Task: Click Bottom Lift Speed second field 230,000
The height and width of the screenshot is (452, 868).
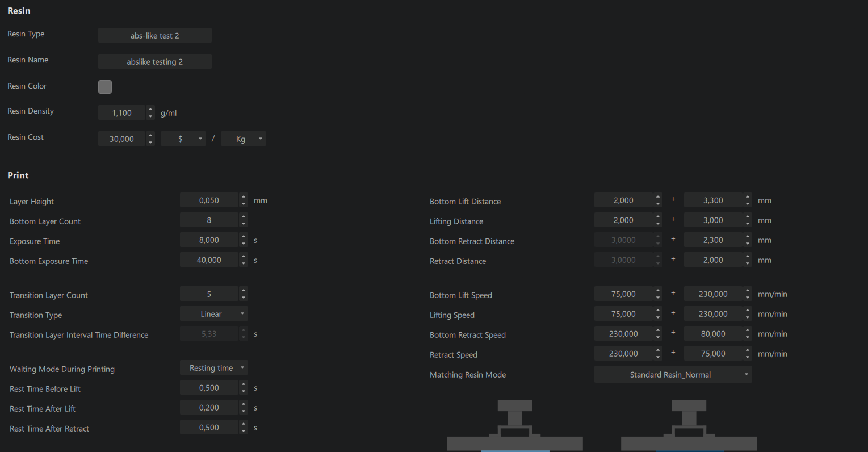Action: point(713,294)
